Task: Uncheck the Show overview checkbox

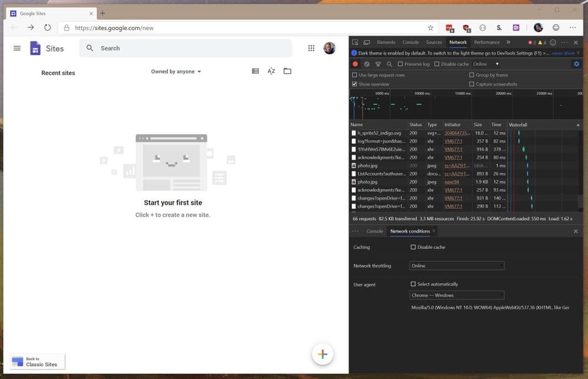Action: click(354, 84)
